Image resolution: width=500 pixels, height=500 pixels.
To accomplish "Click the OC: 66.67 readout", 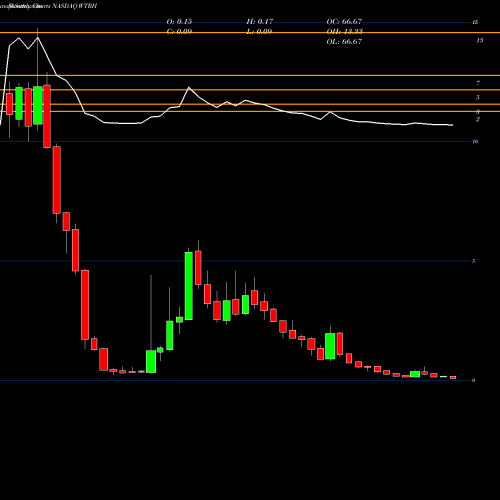I will [344, 21].
